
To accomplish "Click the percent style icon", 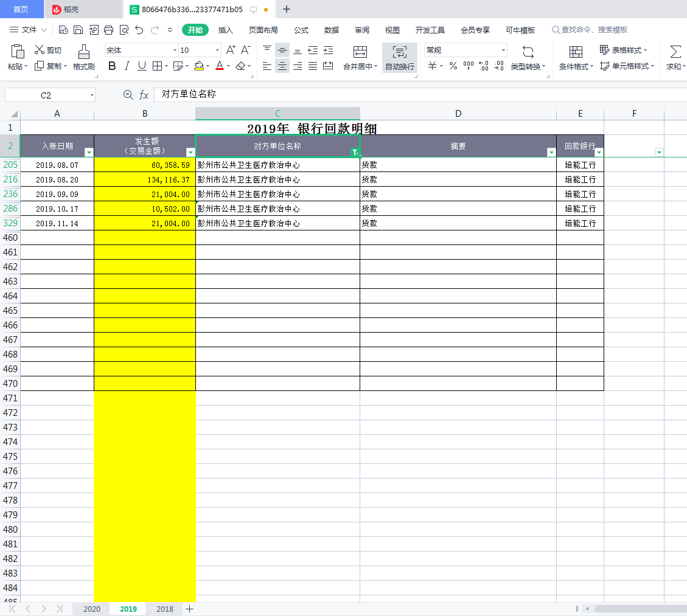I will click(453, 66).
